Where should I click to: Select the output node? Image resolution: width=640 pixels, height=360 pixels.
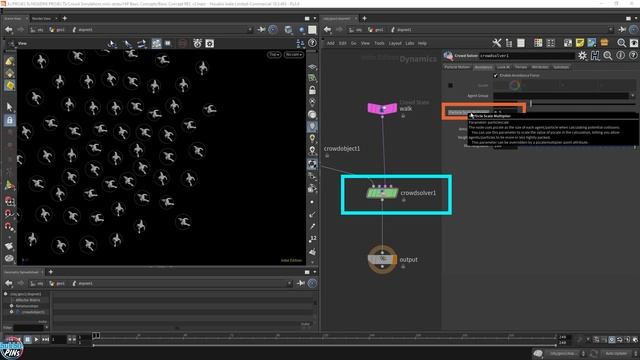pos(382,260)
